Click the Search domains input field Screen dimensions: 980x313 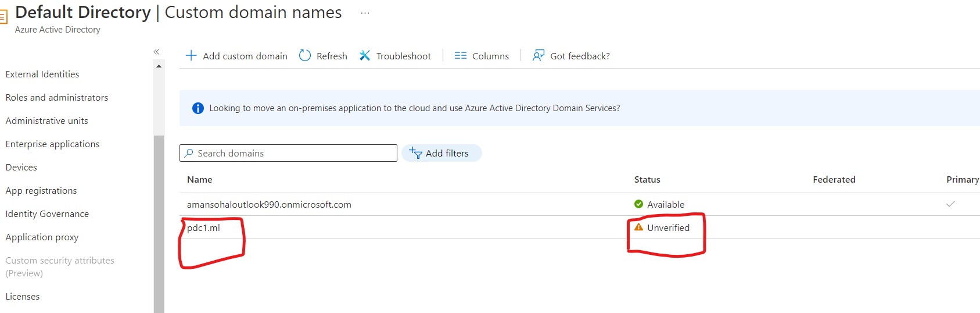pos(288,153)
